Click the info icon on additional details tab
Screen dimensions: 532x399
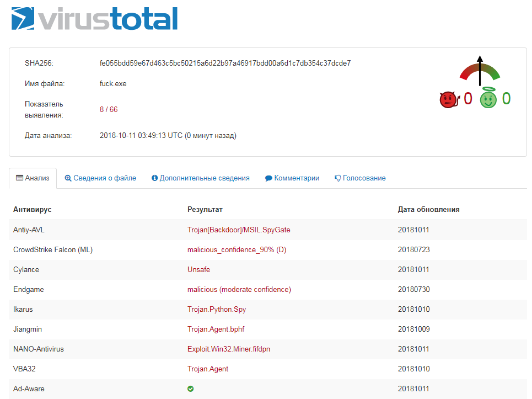click(154, 178)
